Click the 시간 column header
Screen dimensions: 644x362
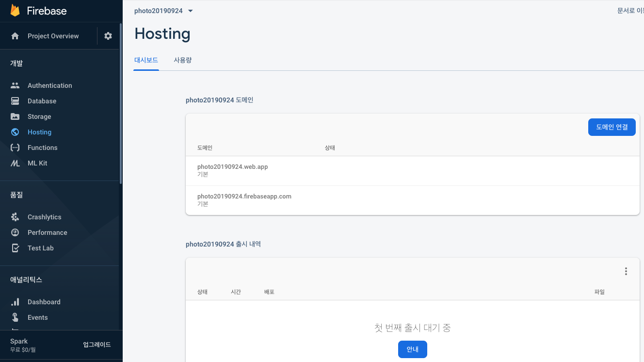click(236, 292)
